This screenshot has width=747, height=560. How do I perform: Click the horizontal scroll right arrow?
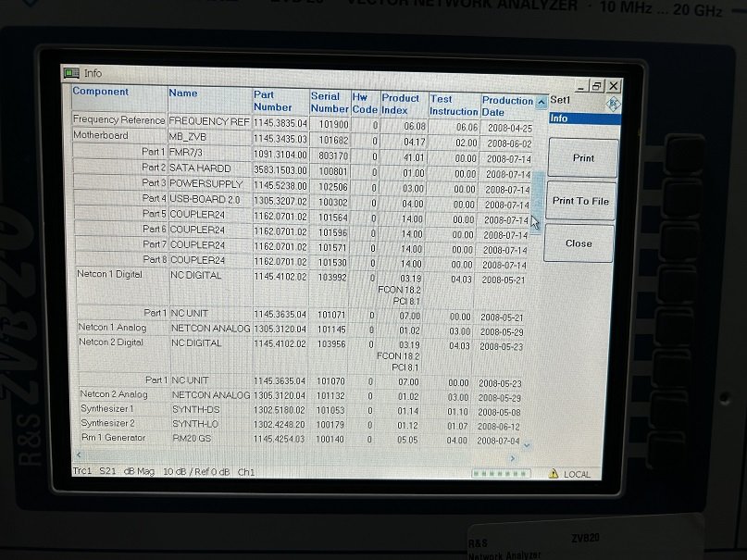pyautogui.click(x=513, y=458)
